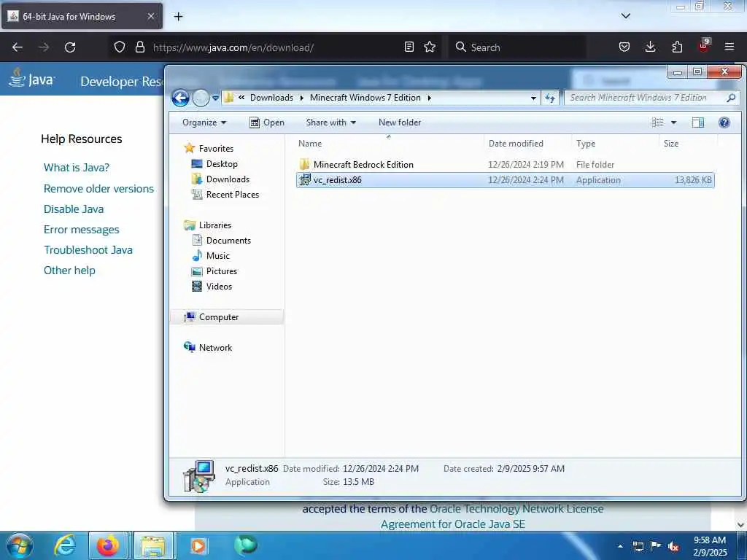747x560 pixels.
Task: Click Explorer forward navigation button
Action: [201, 98]
